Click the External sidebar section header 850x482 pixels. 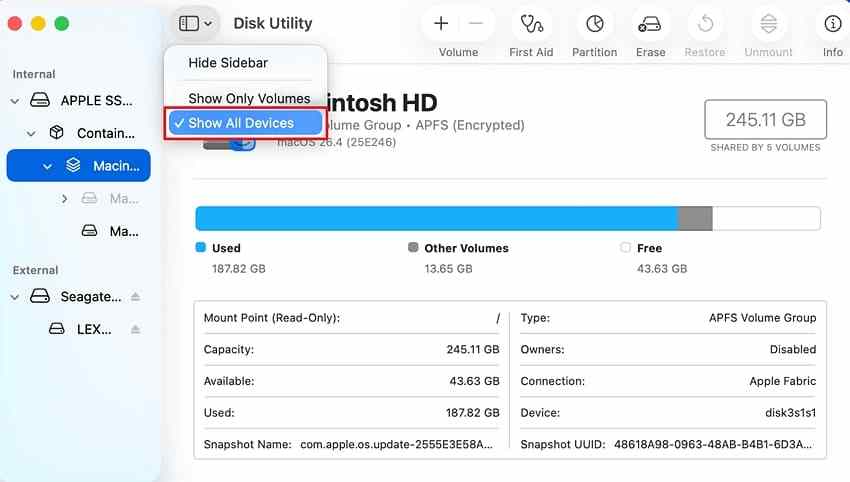35,270
